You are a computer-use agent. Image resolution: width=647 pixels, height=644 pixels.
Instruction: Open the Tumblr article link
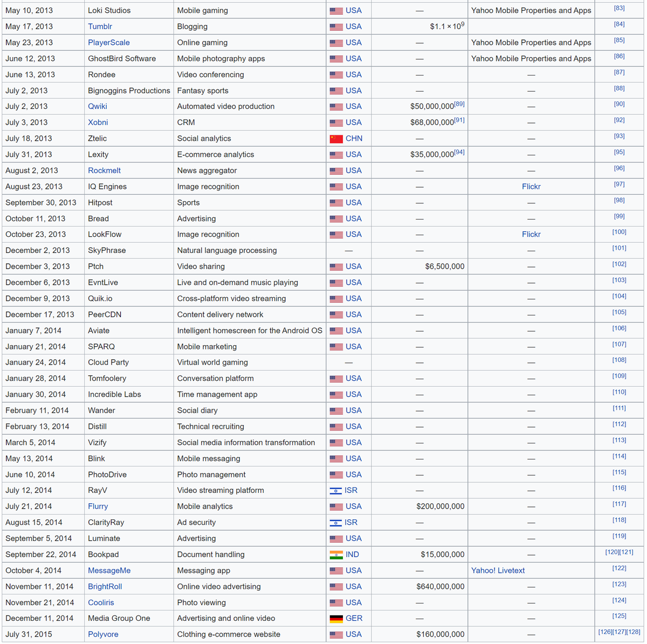coord(100,26)
